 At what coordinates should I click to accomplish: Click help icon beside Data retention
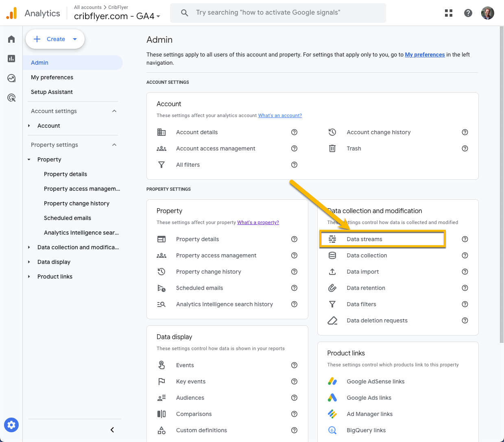(465, 288)
